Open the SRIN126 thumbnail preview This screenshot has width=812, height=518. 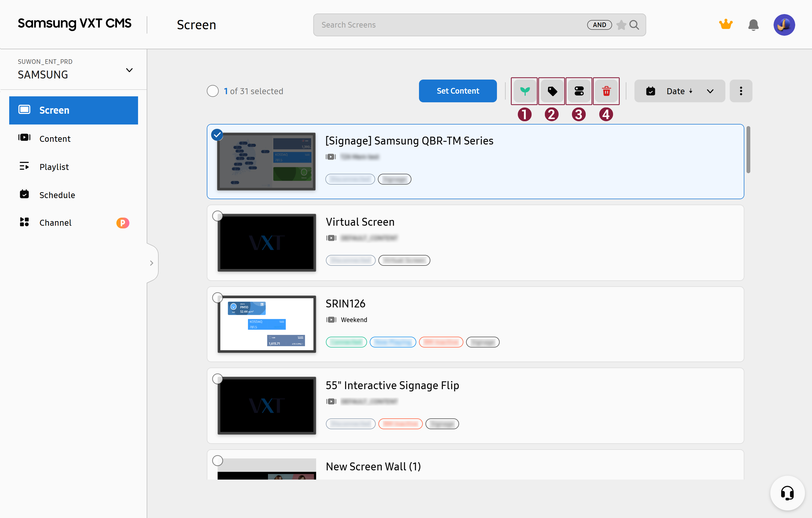266,324
